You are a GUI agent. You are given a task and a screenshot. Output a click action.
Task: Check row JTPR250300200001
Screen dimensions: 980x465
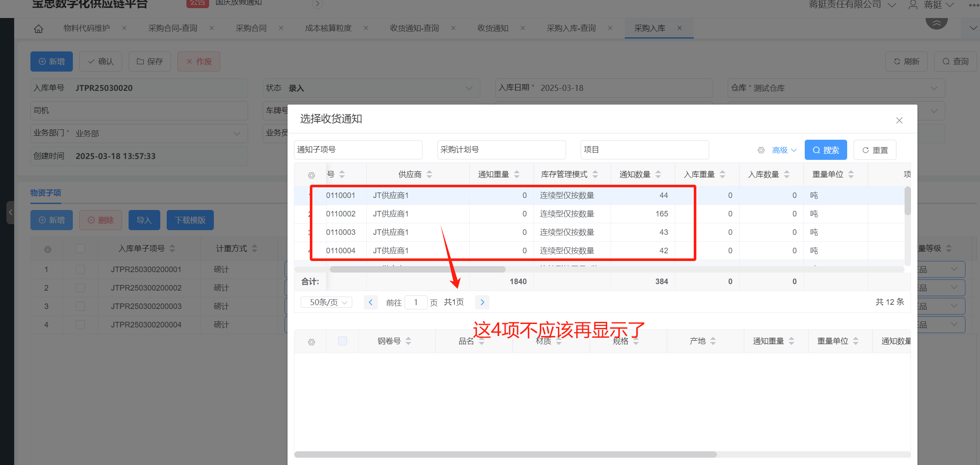click(80, 270)
